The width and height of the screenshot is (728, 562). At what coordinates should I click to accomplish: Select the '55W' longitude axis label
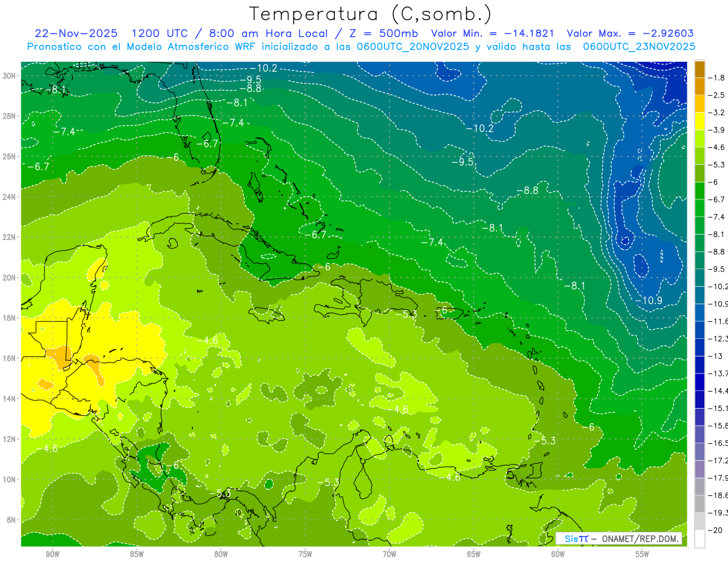point(642,554)
